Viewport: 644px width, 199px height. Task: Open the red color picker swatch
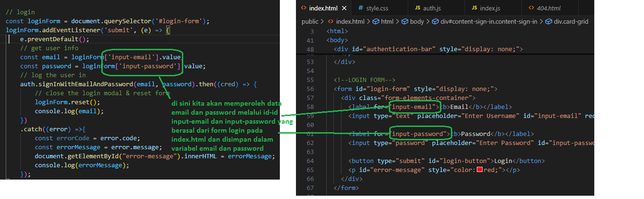479,170
